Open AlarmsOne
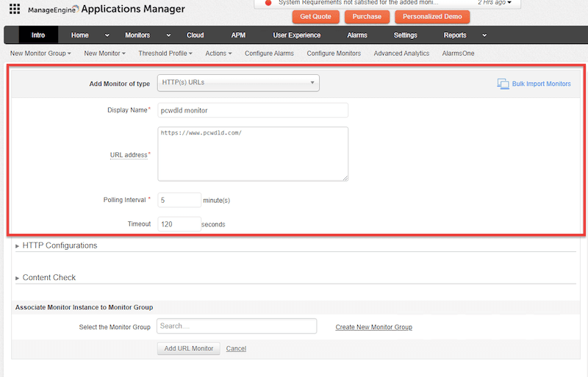The width and height of the screenshot is (588, 377). [x=458, y=53]
